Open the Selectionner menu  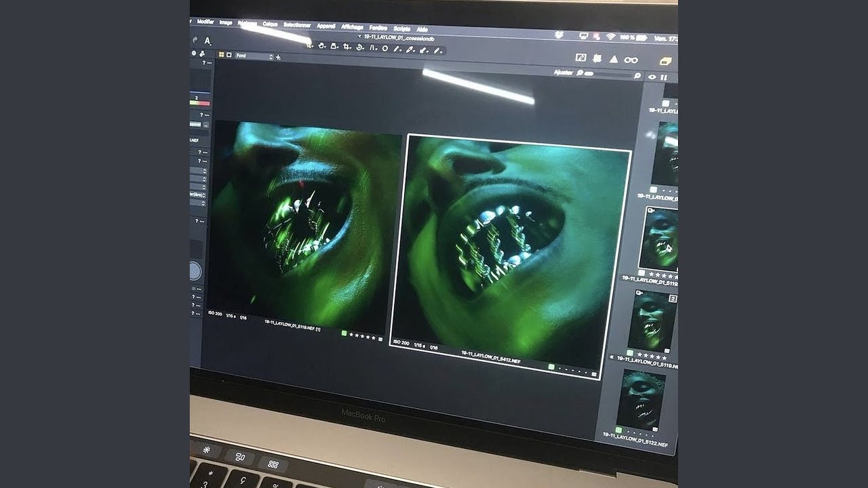point(297,25)
